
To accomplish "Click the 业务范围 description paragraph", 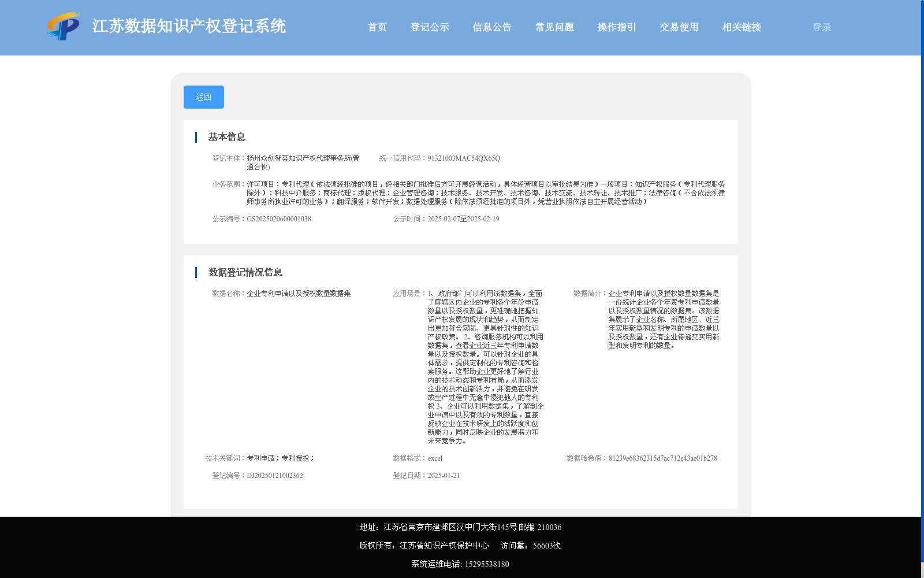I will pos(486,193).
